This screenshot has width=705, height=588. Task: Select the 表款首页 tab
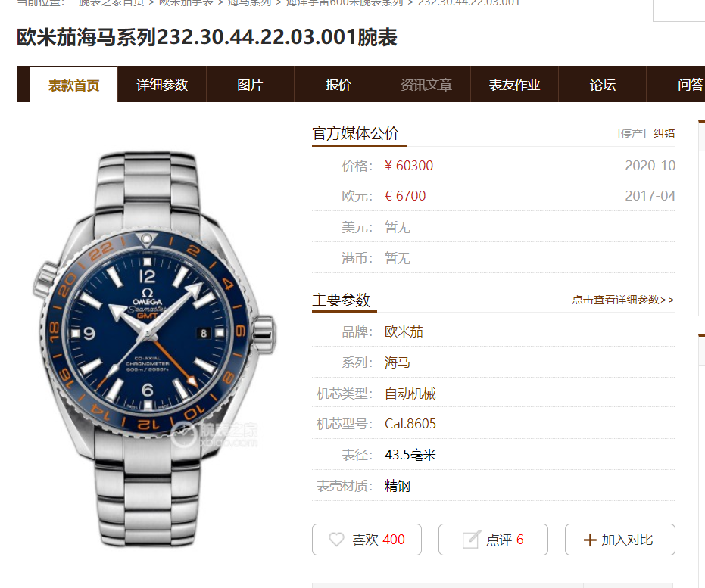(73, 86)
